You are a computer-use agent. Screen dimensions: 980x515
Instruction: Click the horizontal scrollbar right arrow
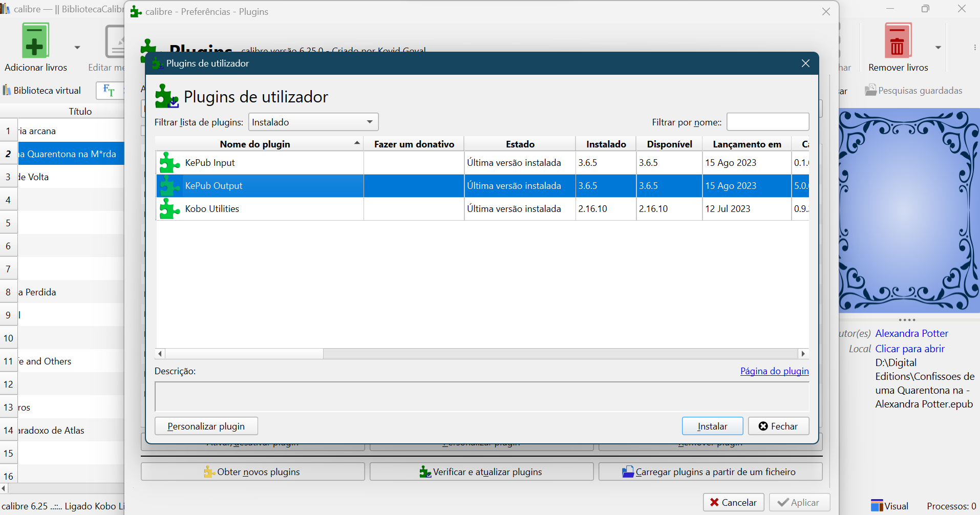803,354
